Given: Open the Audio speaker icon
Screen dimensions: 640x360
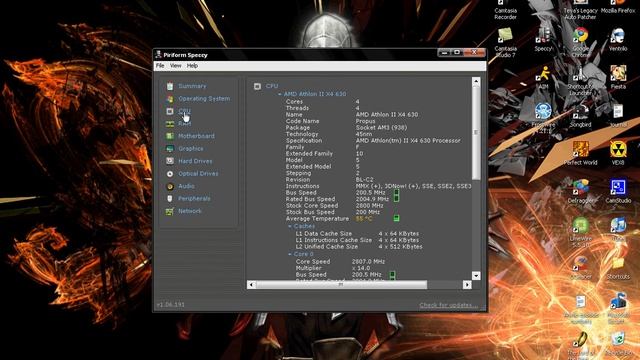Looking at the screenshot, I should pos(170,186).
